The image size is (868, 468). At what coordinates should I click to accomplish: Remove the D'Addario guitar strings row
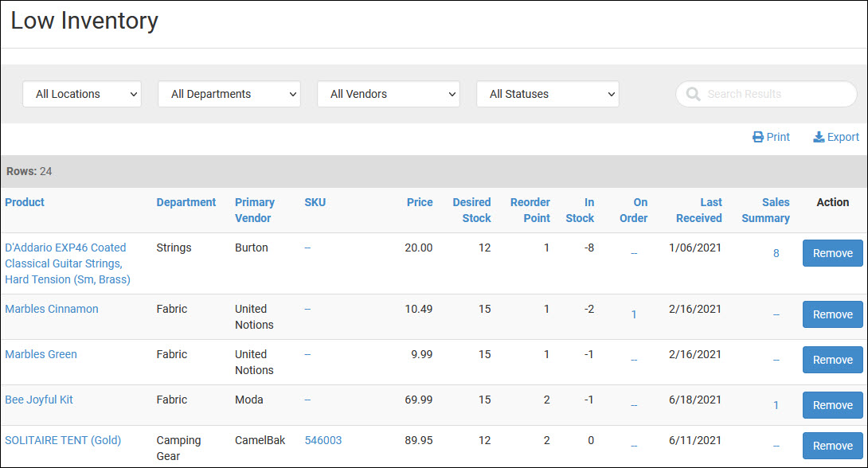coord(832,253)
